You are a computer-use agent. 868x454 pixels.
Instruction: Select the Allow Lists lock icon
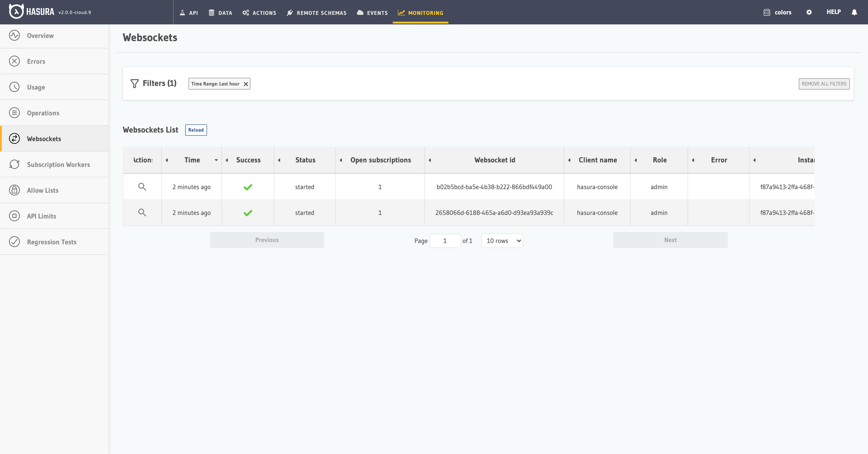[x=14, y=190]
